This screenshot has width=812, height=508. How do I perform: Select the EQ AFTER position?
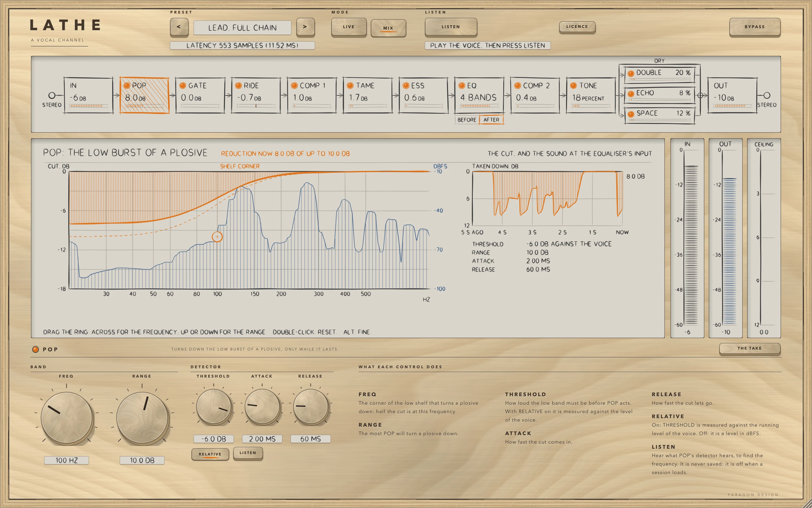(491, 120)
